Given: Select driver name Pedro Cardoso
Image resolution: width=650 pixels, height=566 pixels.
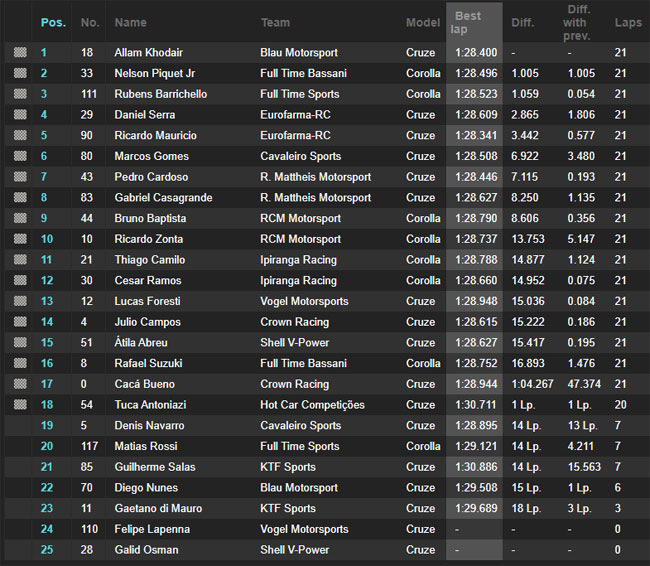Looking at the screenshot, I should [x=151, y=177].
